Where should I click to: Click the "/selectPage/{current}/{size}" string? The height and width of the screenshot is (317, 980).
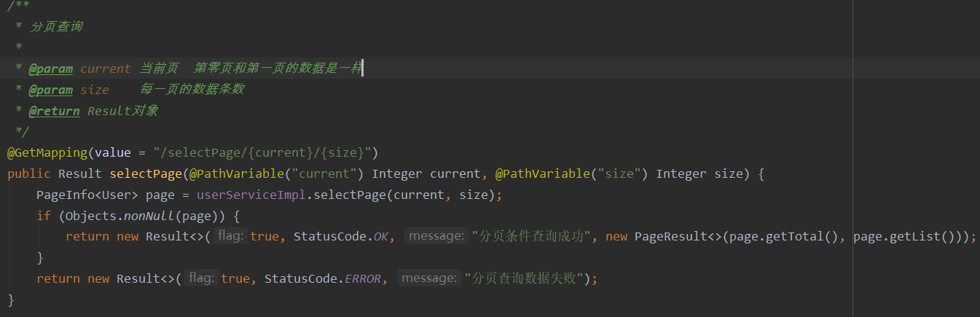point(266,153)
